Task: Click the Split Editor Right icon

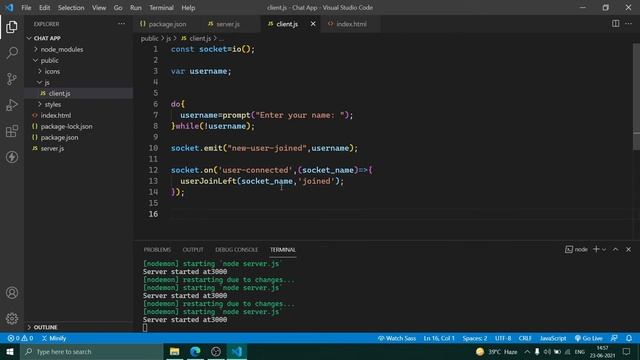Action: pos(615,24)
